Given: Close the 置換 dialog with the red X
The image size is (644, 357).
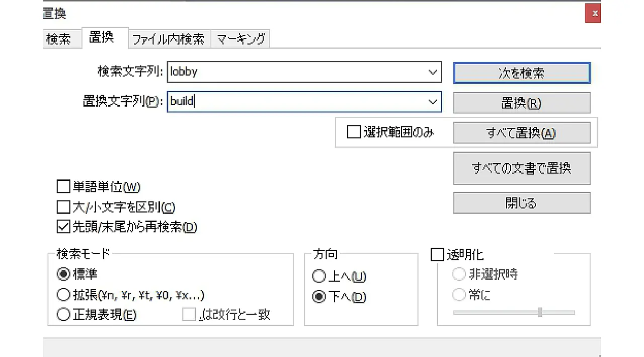Looking at the screenshot, I should 593,14.
